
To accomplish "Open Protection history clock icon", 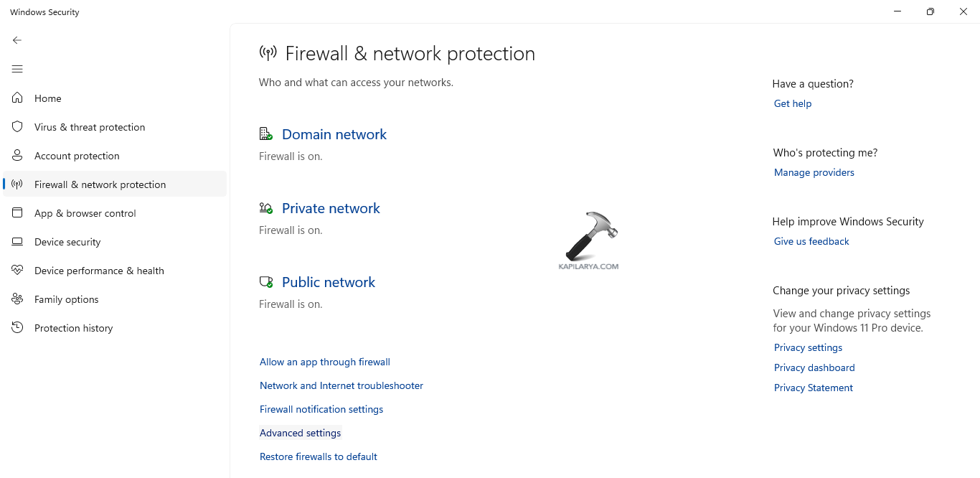I will click(18, 328).
